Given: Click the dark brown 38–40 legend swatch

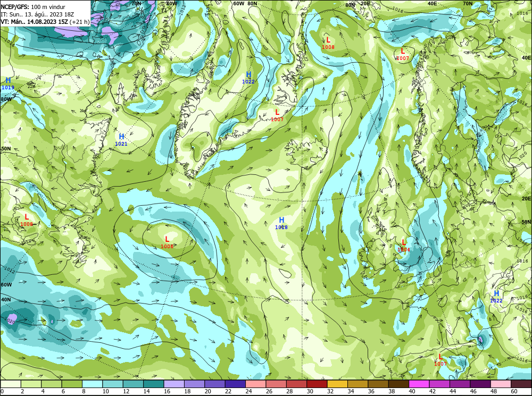Looking at the screenshot, I should pos(398,384).
